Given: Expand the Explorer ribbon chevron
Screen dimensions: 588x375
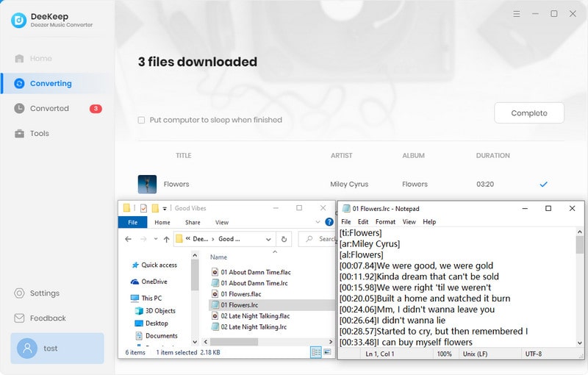Looking at the screenshot, I should [x=318, y=221].
